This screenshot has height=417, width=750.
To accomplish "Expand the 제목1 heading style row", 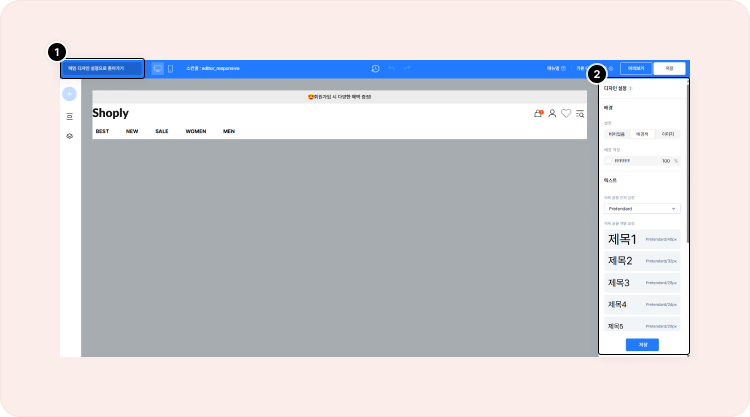I will (x=642, y=239).
